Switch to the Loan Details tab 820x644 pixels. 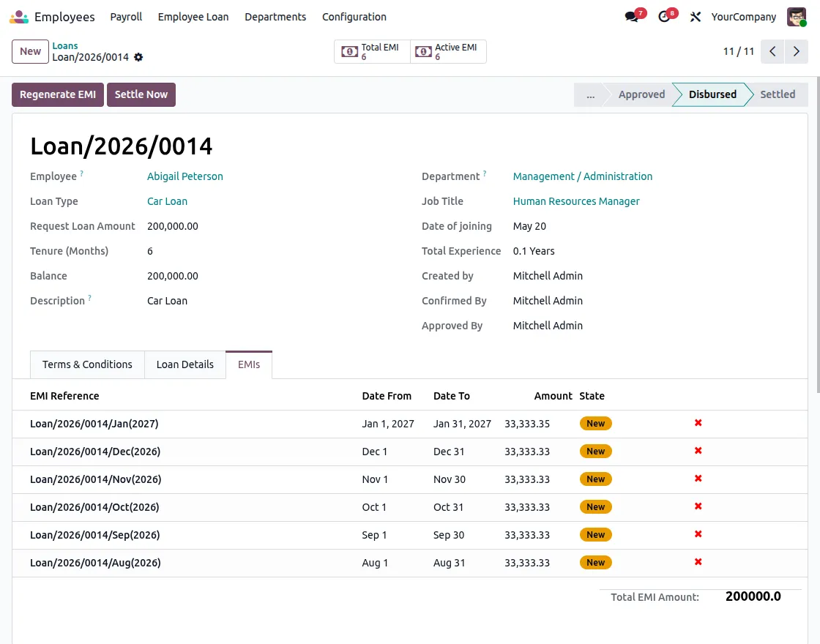click(x=185, y=364)
